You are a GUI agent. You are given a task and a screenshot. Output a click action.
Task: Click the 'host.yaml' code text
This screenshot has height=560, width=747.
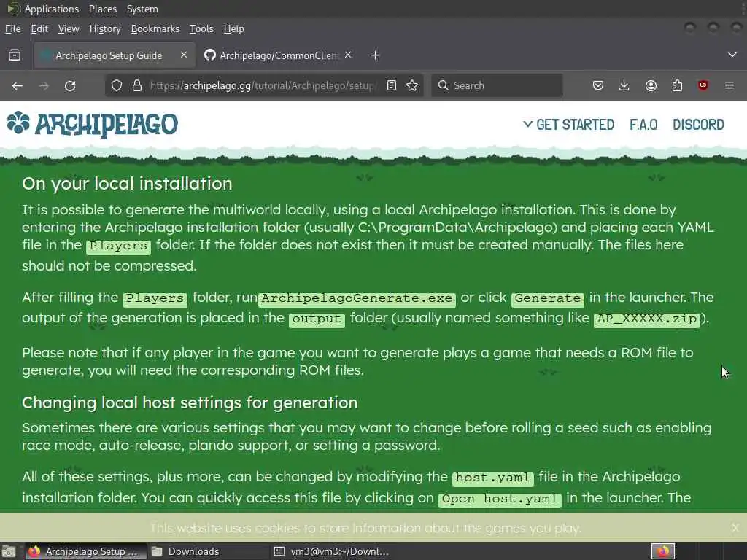pyautogui.click(x=492, y=478)
